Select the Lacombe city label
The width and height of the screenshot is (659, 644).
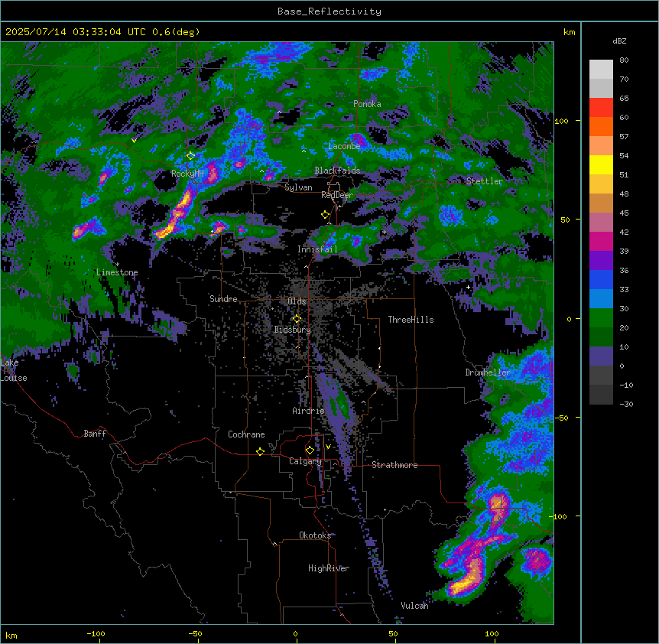point(344,146)
